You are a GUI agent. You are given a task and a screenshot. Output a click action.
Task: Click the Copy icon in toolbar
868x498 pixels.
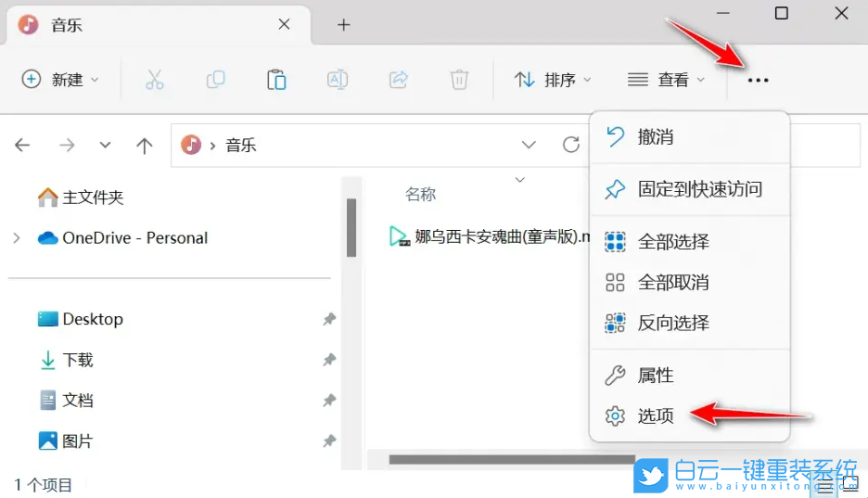click(215, 80)
